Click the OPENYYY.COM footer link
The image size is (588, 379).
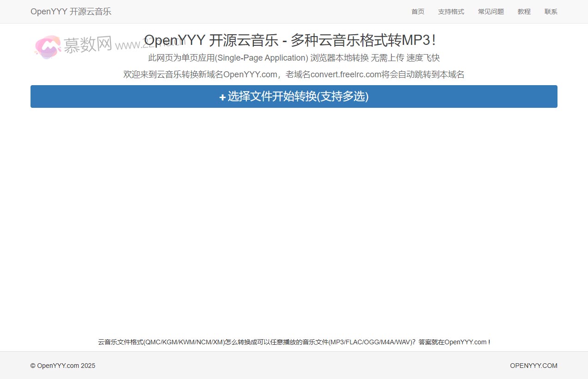point(534,366)
